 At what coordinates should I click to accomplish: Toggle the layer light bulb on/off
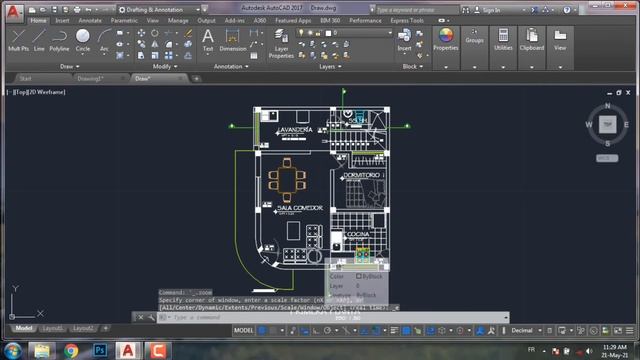301,33
